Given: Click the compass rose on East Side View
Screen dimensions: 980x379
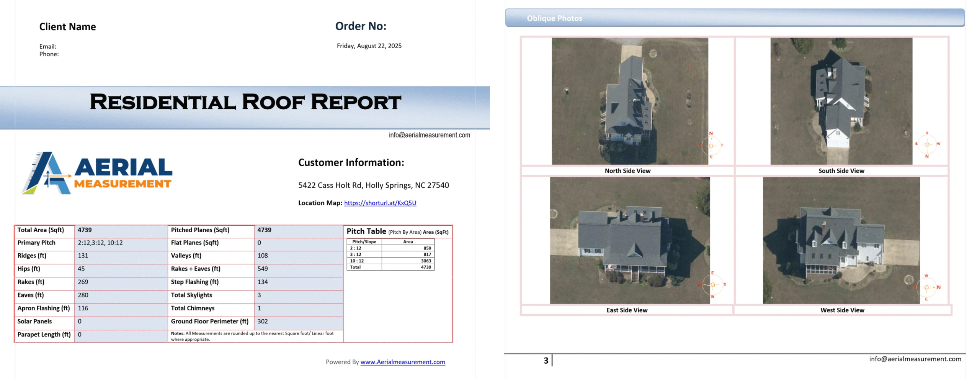Looking at the screenshot, I should (712, 284).
